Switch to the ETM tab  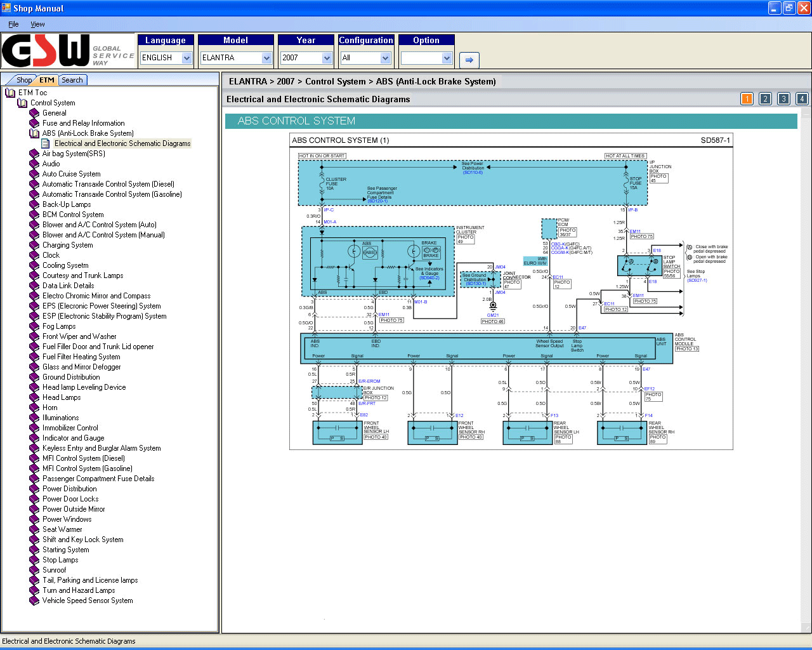(x=47, y=80)
